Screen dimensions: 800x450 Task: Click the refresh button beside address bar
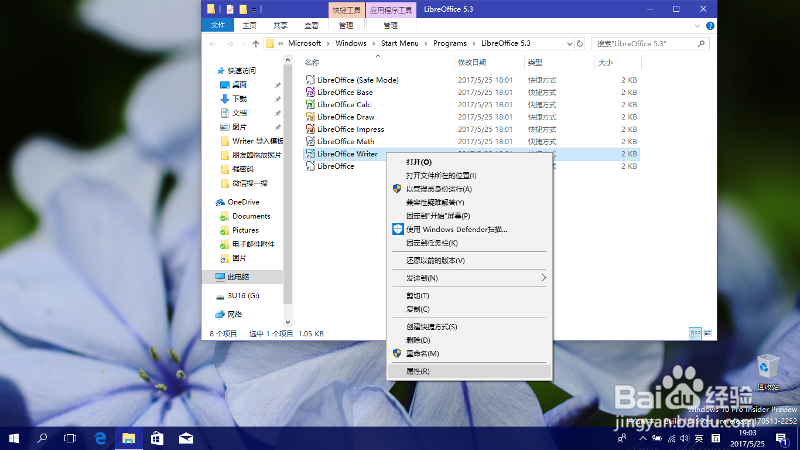pyautogui.click(x=580, y=44)
